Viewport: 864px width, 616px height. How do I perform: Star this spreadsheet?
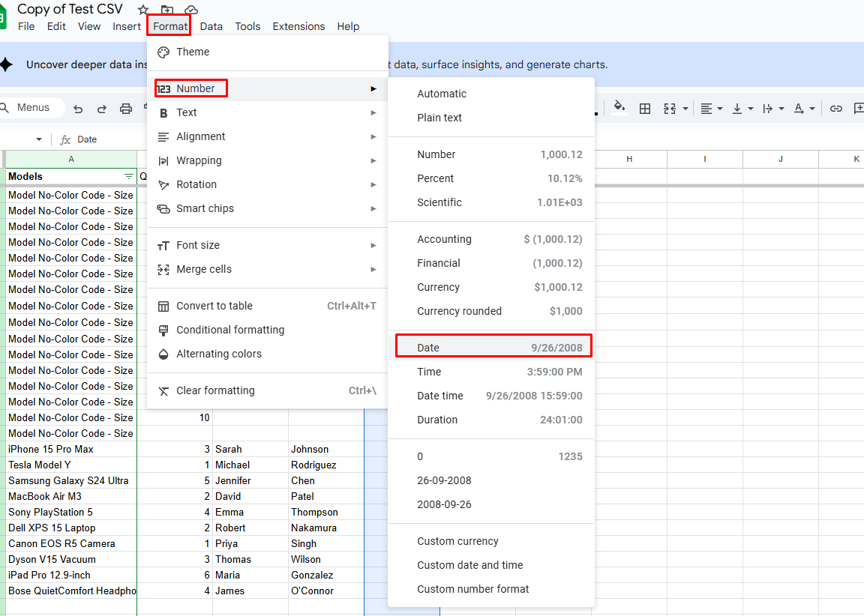pyautogui.click(x=143, y=9)
